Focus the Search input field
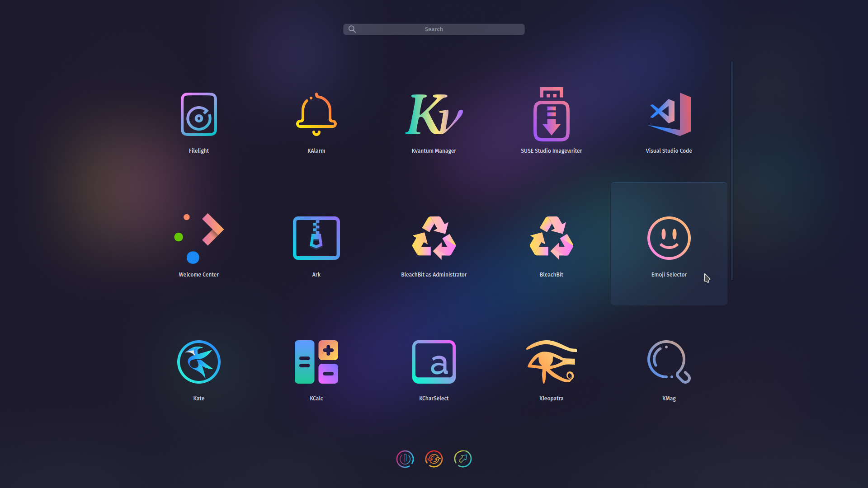868x488 pixels. pos(434,29)
